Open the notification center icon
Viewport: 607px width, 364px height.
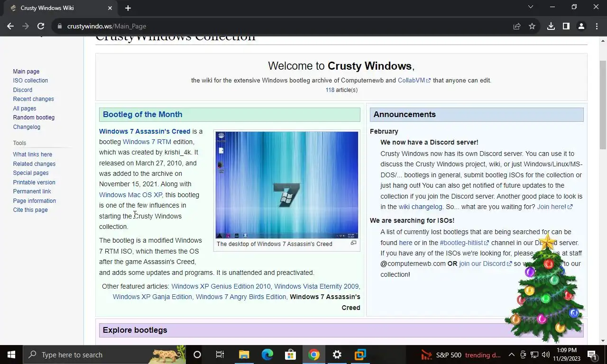(592, 355)
